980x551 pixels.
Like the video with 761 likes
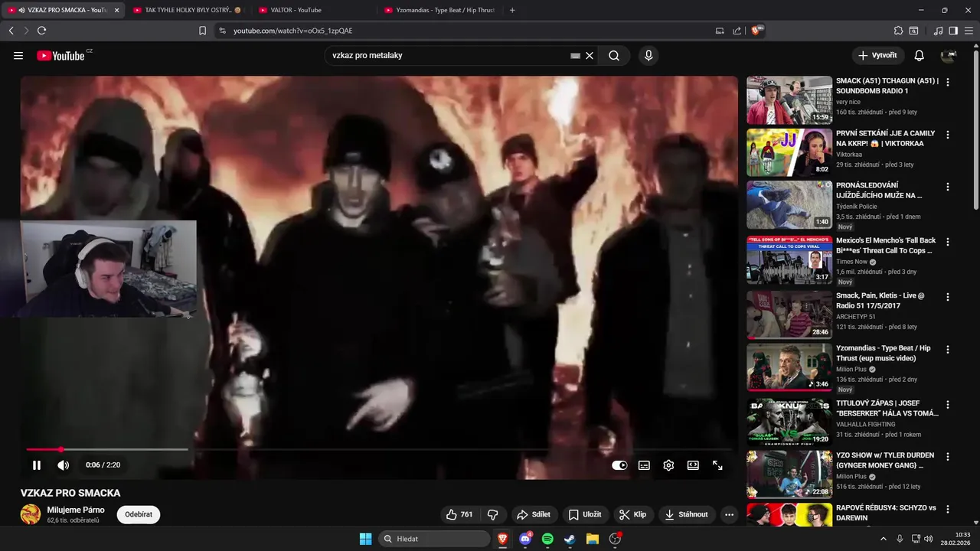[x=459, y=514]
